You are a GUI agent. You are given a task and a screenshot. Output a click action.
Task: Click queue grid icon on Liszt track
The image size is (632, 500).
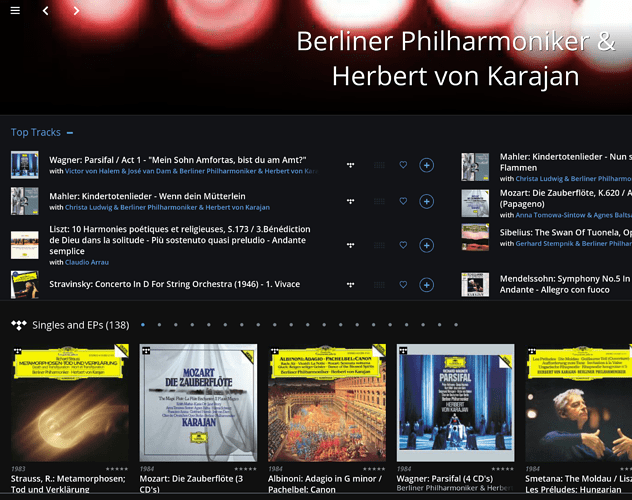pyautogui.click(x=379, y=245)
